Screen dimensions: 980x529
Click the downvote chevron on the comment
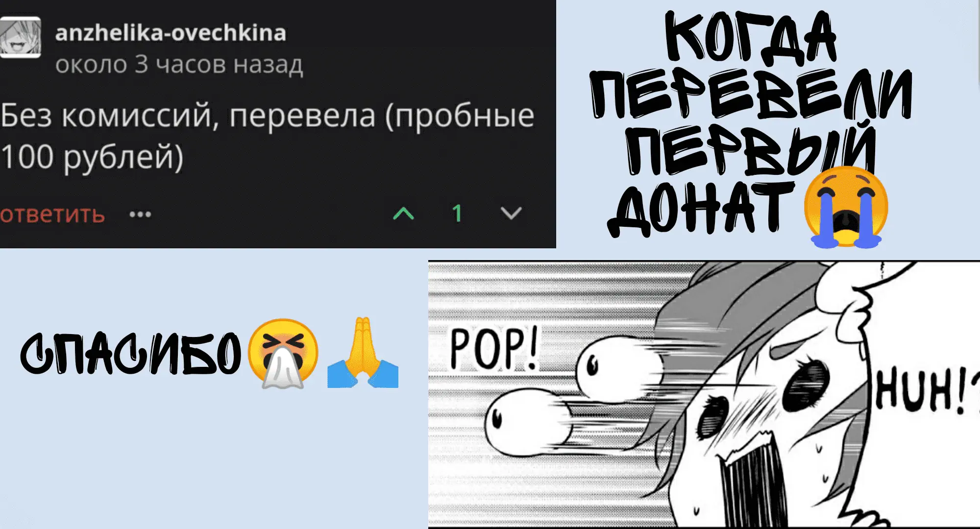click(511, 213)
